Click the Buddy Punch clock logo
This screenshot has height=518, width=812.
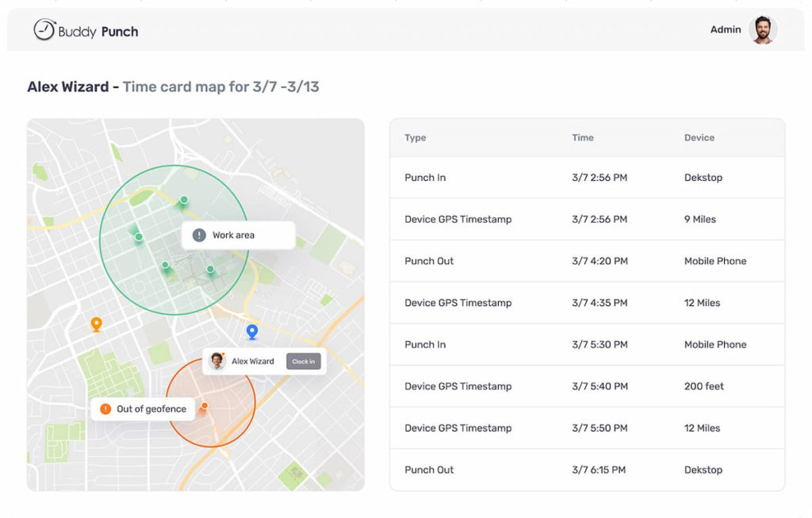coord(44,30)
